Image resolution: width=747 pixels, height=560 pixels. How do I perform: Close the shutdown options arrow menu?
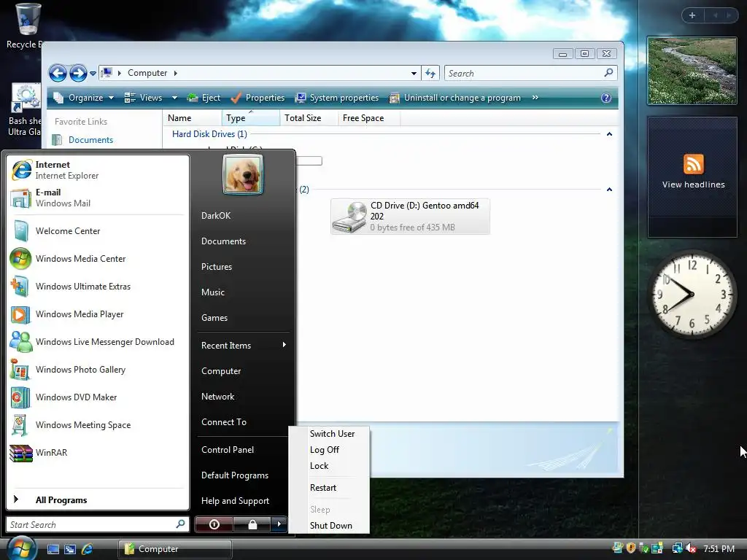click(x=279, y=524)
